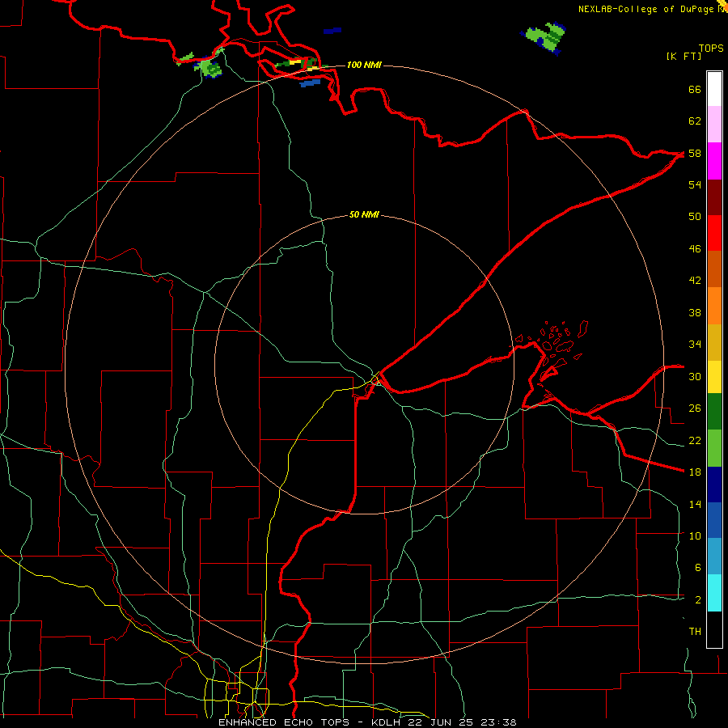Pick the cyan legend swatch
Viewport: 728px width, 728px height.
(x=714, y=593)
